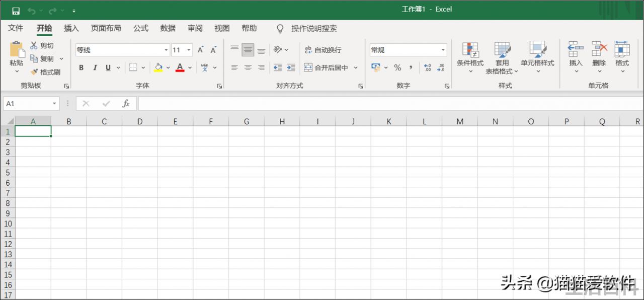Open the 文件 menu

pos(16,28)
